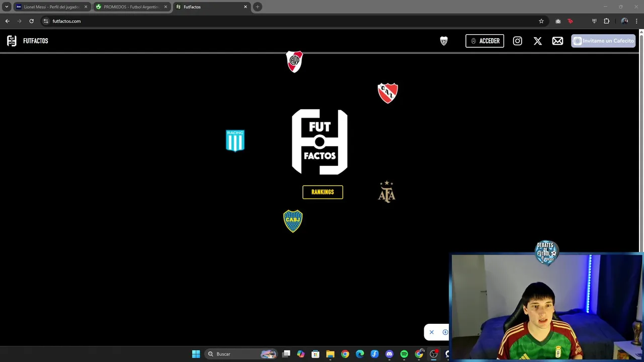Screen dimensions: 644x362
Task: Select the Independiente club crest
Action: pos(387,93)
